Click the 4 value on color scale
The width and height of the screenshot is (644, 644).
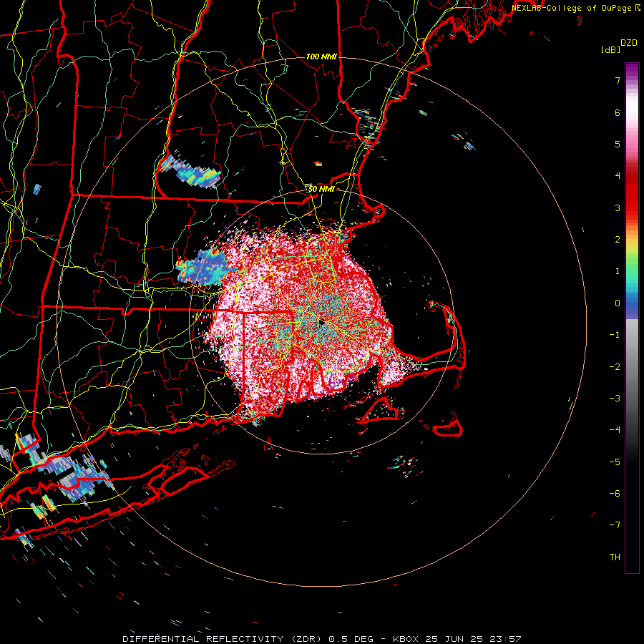618,175
